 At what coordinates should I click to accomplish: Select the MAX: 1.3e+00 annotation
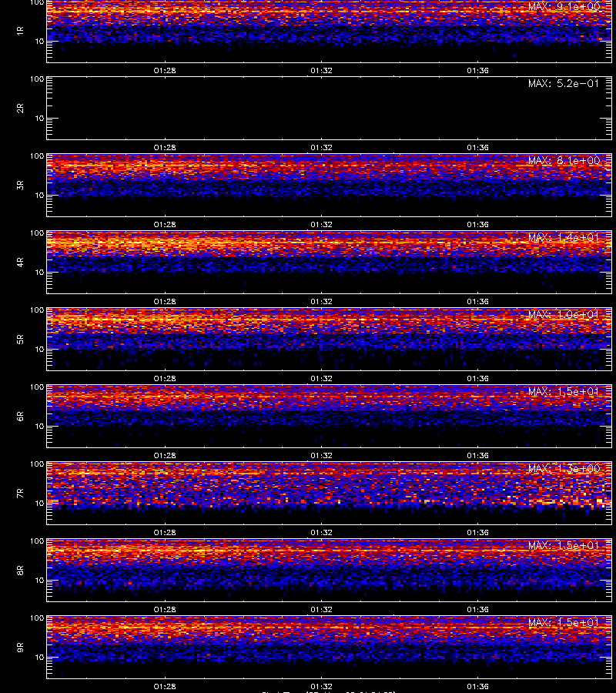coord(564,468)
